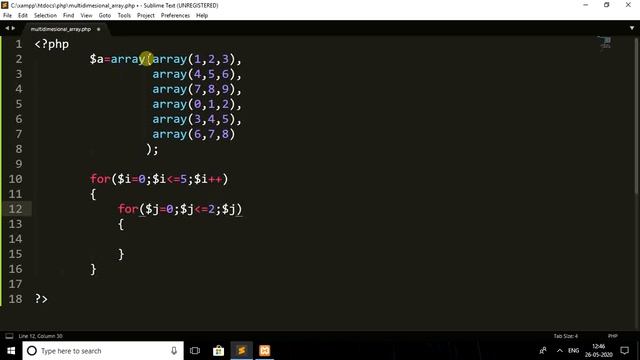Click the Sublime Text title bar app icon

[4, 5]
